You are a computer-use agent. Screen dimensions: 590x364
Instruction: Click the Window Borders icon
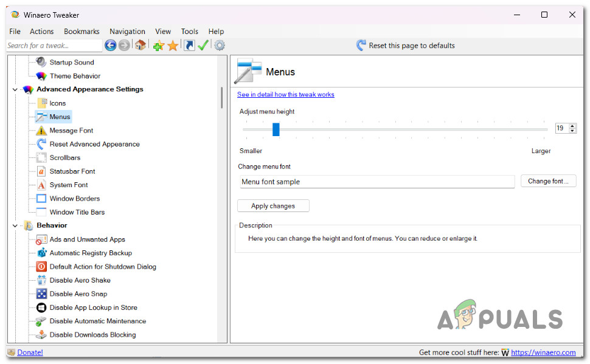[x=41, y=199]
